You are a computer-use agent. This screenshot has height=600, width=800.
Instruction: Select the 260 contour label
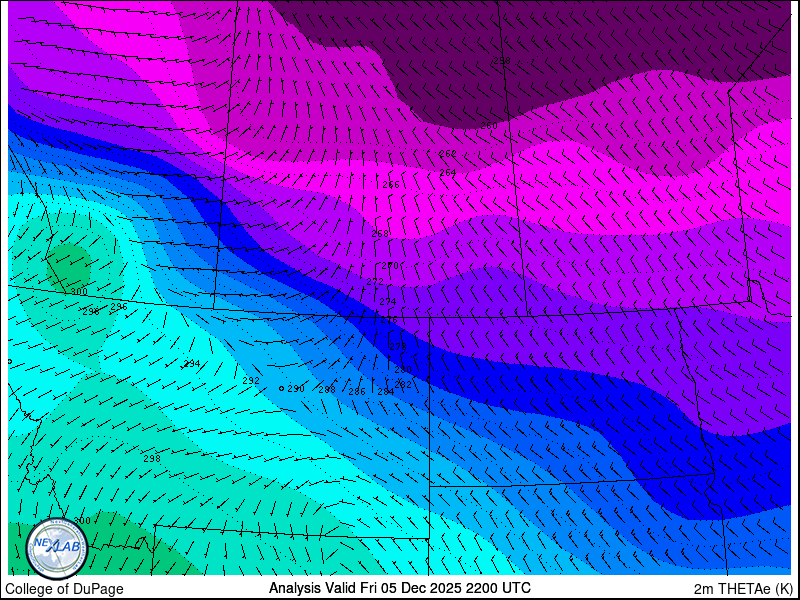(x=489, y=126)
